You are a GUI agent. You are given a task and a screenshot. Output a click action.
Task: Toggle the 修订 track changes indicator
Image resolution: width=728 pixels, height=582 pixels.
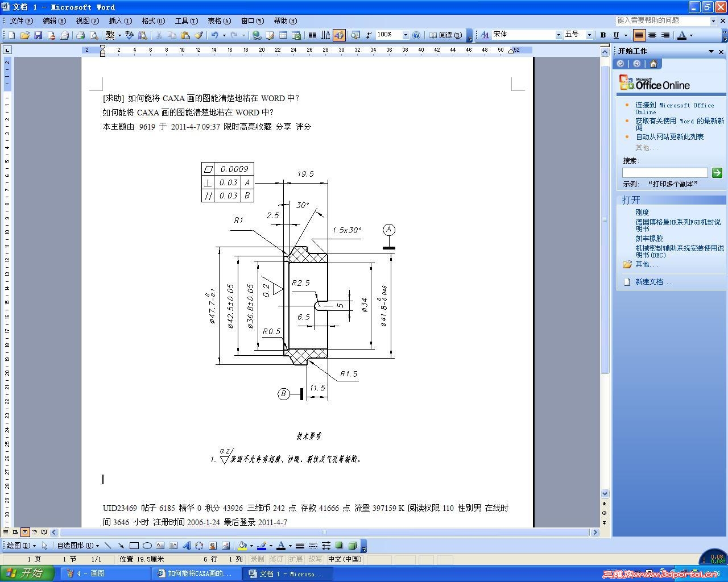[x=276, y=559]
